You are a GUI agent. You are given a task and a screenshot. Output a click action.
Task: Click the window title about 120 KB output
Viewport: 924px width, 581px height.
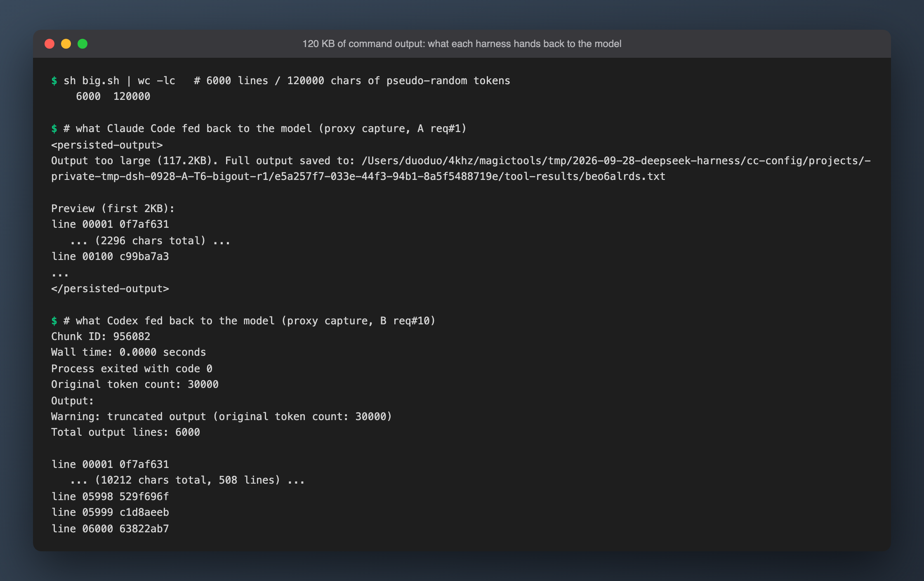pyautogui.click(x=462, y=44)
